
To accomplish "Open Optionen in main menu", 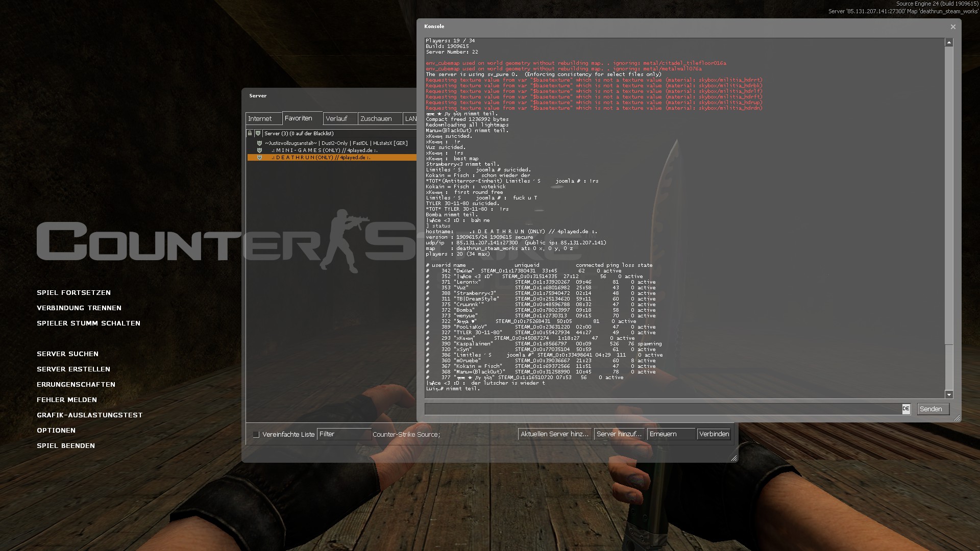I will tap(56, 431).
